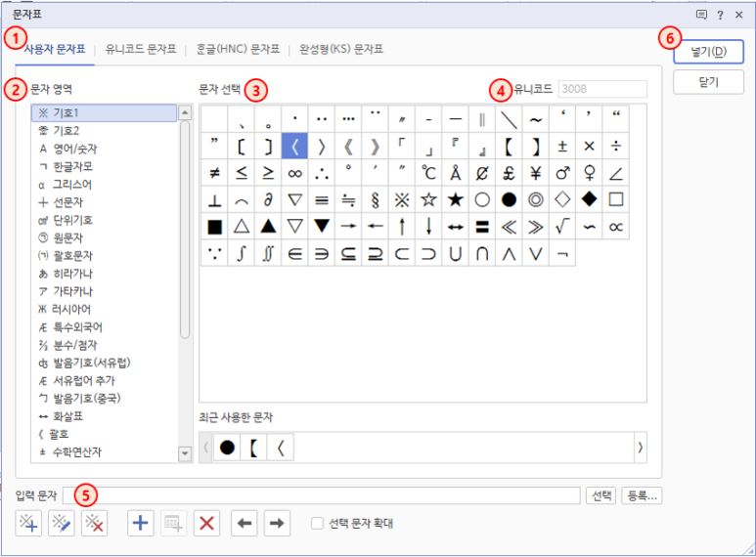The height and width of the screenshot is (557, 756).
Task: Select the double circle ◎ symbol
Action: coord(536,199)
